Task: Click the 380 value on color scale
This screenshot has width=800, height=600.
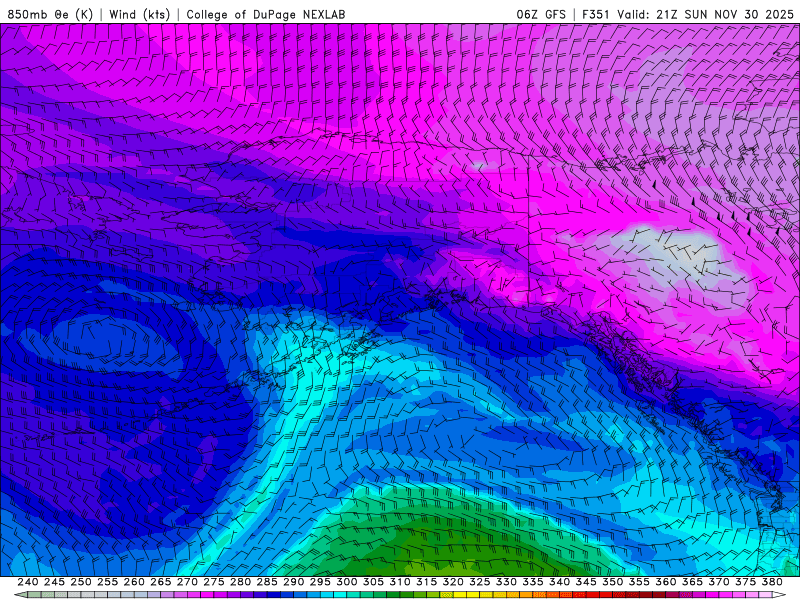Action: tap(772, 582)
